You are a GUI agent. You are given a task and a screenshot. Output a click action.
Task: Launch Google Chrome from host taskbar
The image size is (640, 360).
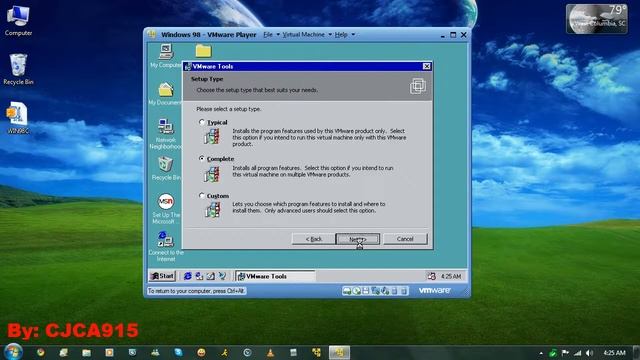pyautogui.click(x=40, y=352)
